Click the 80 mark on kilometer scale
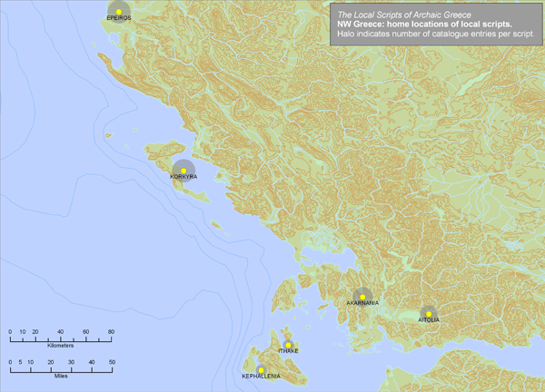 pyautogui.click(x=111, y=332)
